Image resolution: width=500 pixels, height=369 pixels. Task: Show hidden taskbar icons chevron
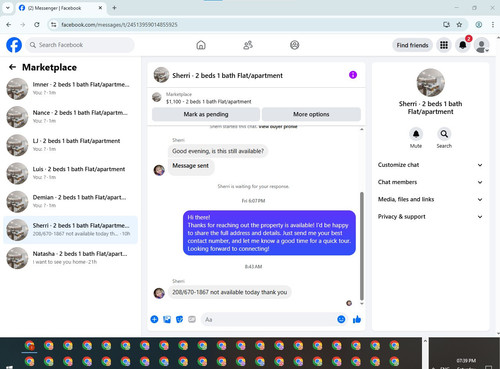click(425, 341)
